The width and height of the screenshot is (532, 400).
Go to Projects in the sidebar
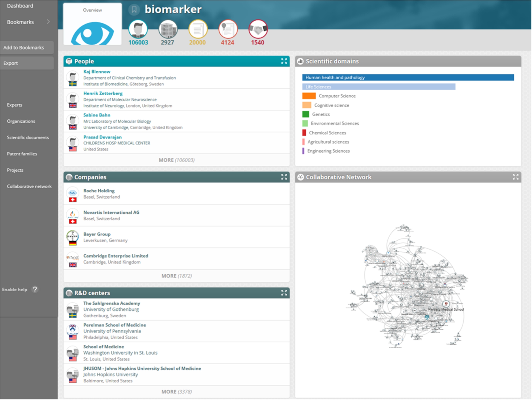[15, 170]
